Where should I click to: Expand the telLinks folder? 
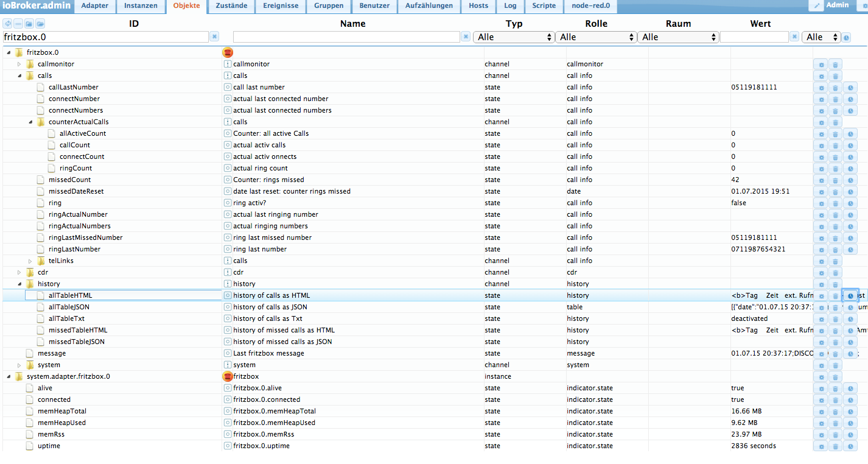click(30, 261)
